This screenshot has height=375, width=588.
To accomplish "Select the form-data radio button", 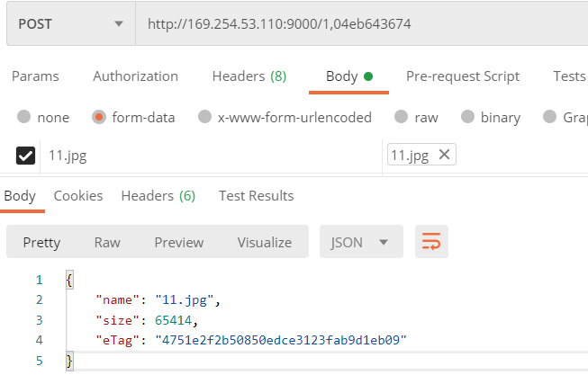I will (x=100, y=117).
